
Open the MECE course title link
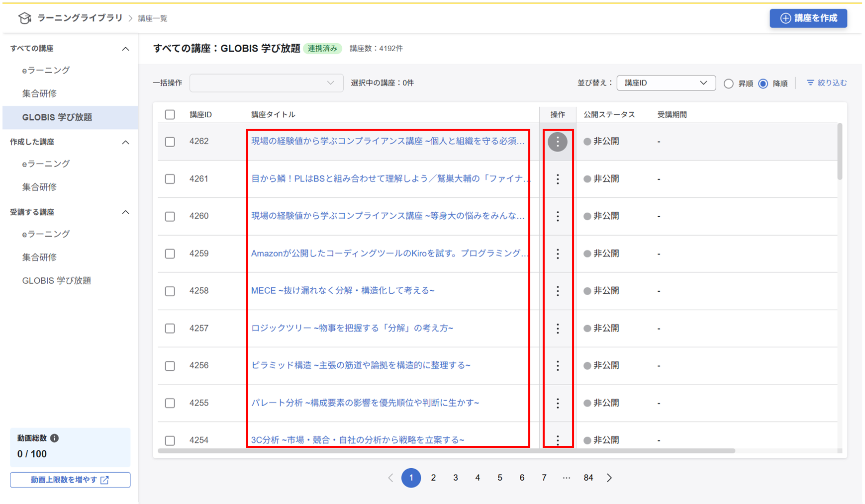(x=342, y=291)
